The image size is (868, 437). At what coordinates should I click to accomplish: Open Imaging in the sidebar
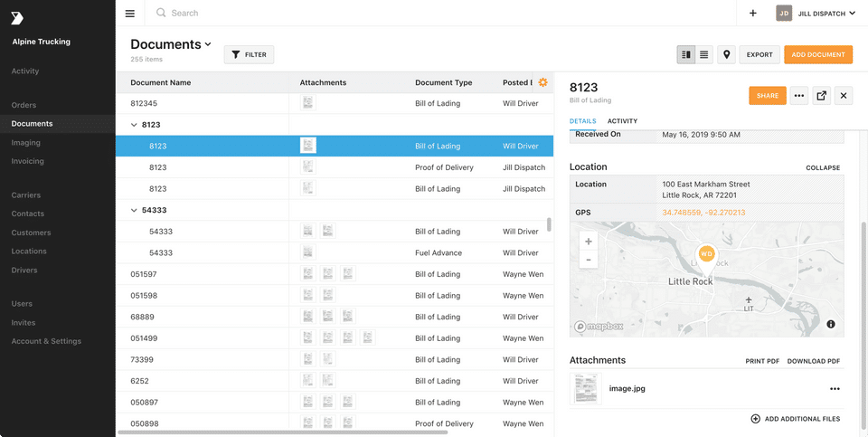click(x=25, y=142)
